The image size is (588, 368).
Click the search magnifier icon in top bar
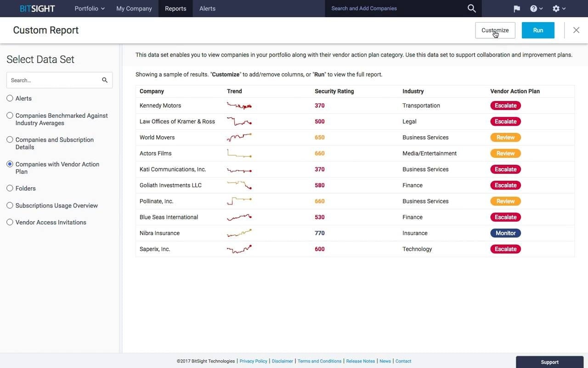(x=472, y=8)
